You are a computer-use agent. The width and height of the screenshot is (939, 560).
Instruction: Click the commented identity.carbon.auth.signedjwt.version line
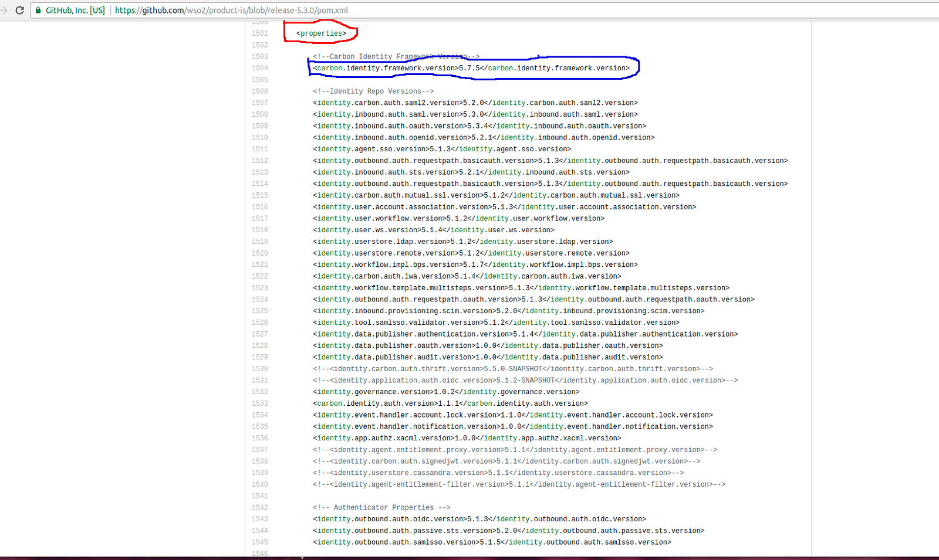point(506,462)
